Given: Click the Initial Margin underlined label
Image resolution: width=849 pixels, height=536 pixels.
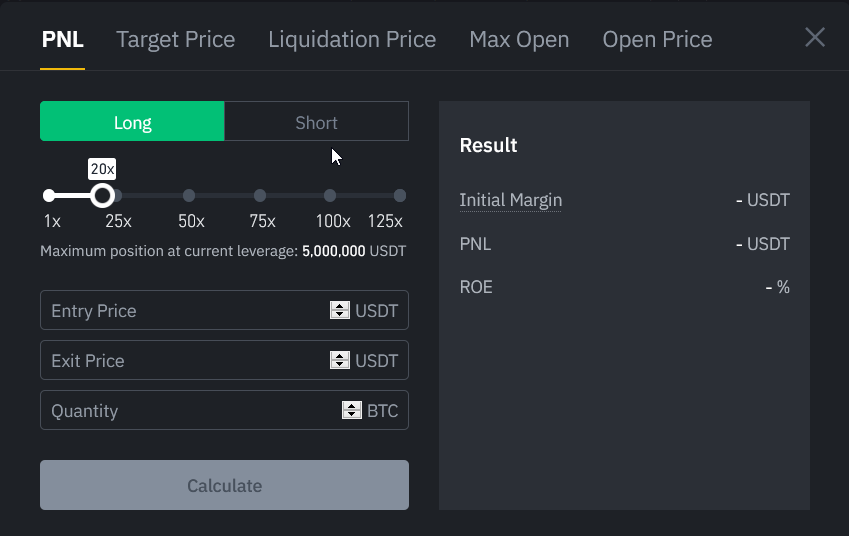Looking at the screenshot, I should [511, 200].
